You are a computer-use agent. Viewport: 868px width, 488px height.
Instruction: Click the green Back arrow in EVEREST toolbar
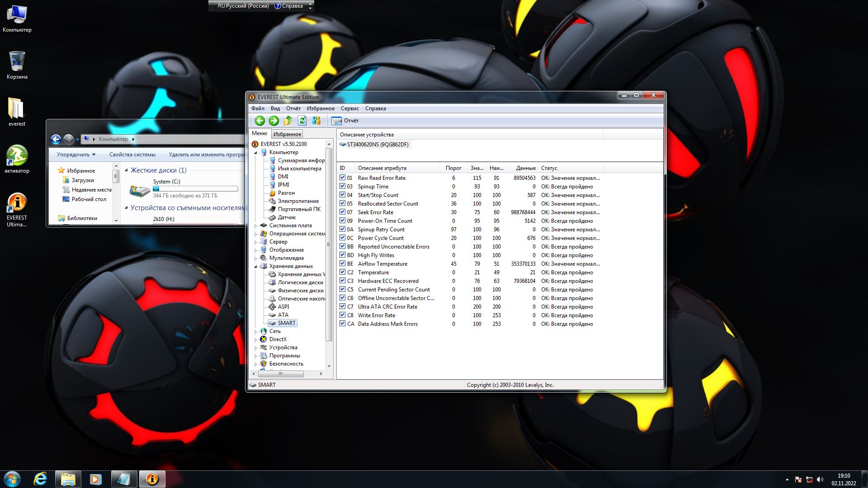(259, 121)
